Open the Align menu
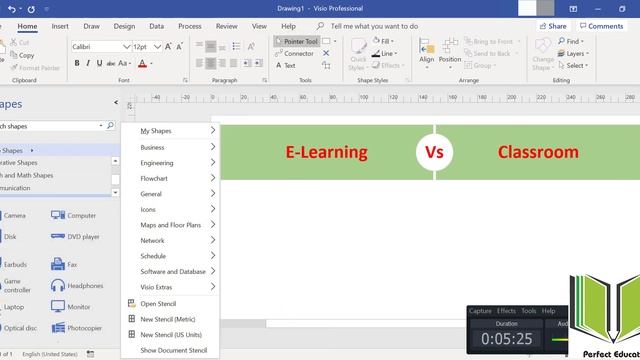The image size is (640, 360). [x=427, y=52]
